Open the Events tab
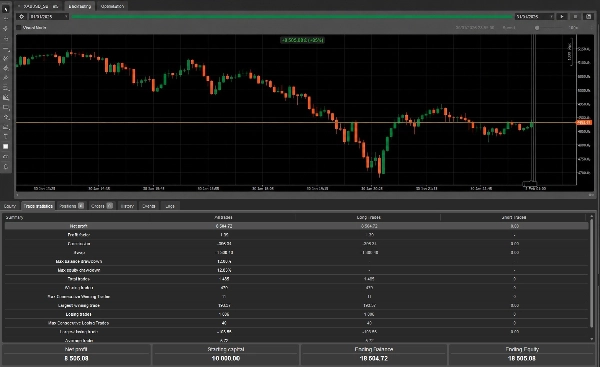The width and height of the screenshot is (600, 367). point(149,206)
